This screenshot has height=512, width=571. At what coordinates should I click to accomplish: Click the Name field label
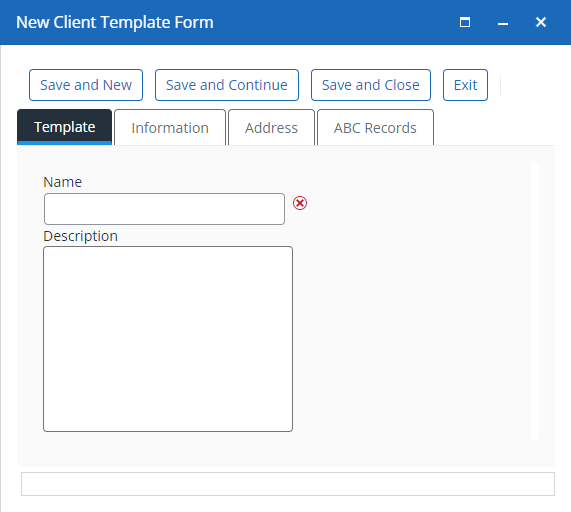point(63,182)
